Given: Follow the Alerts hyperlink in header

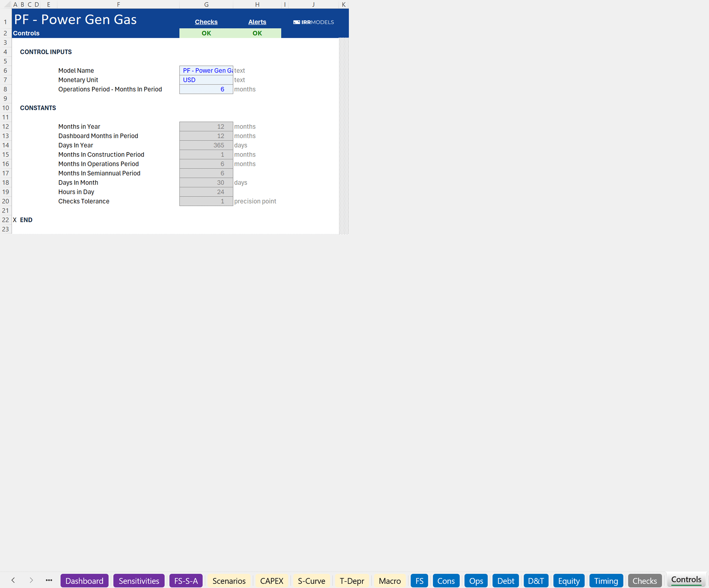Looking at the screenshot, I should 257,22.
